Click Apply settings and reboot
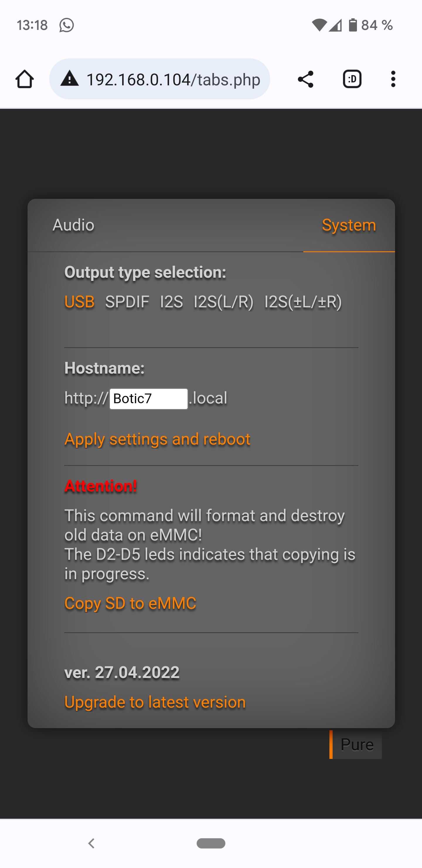Viewport: 422px width, 868px height. click(157, 439)
